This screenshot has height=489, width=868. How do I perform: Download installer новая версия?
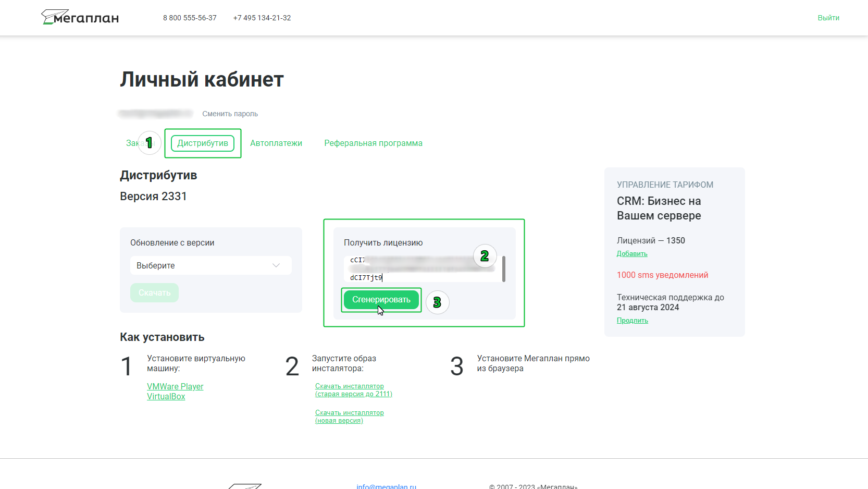[x=350, y=417]
